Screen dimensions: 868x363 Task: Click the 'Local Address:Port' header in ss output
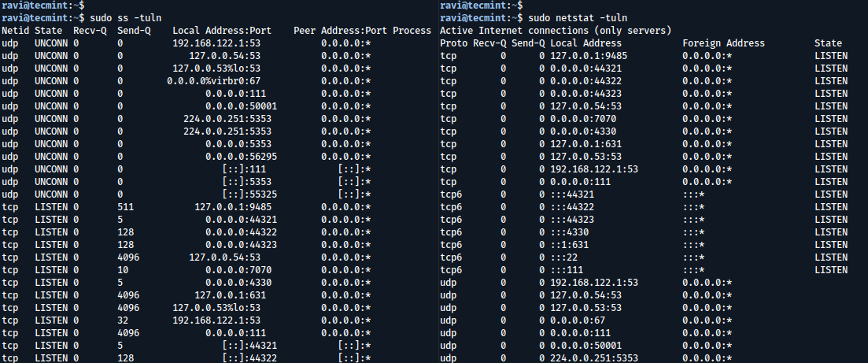(222, 31)
